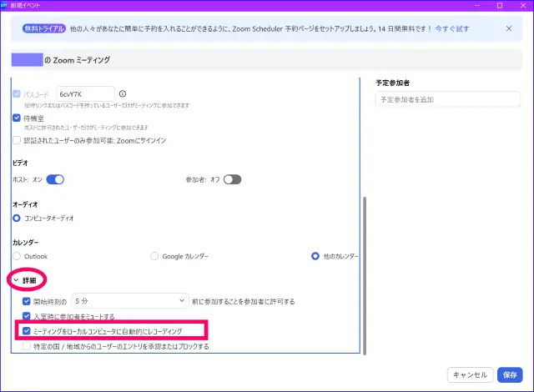This screenshot has height=392, width=534.
Task: Click the passcode info icon
Action: pos(123,94)
